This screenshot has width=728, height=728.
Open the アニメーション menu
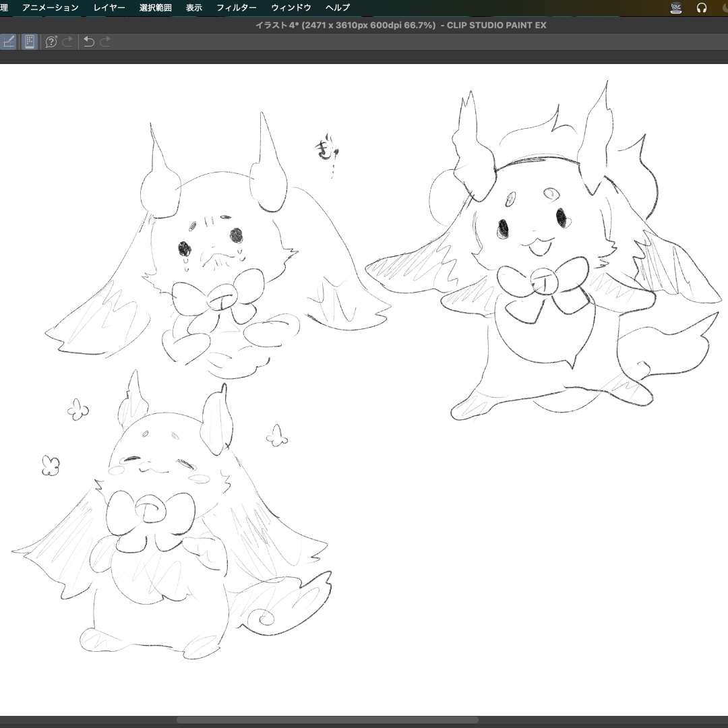(50, 7)
